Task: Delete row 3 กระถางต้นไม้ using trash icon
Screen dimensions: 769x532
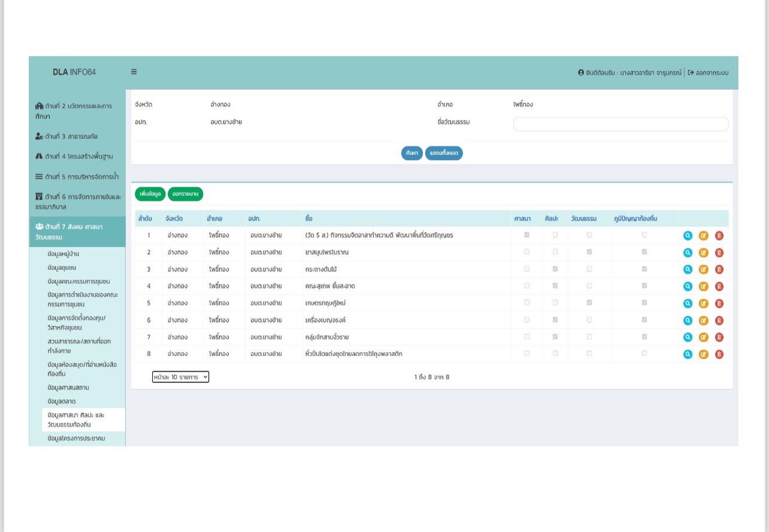Action: tap(719, 269)
